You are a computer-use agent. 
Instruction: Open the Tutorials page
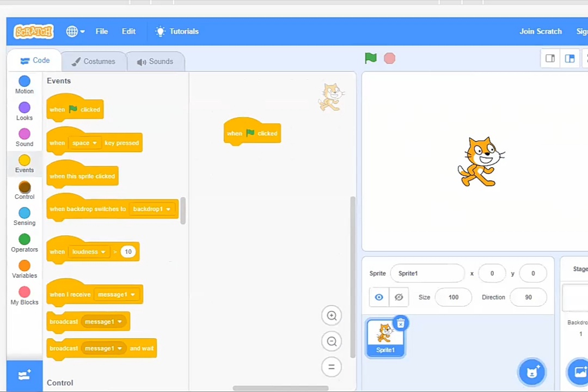tap(183, 31)
